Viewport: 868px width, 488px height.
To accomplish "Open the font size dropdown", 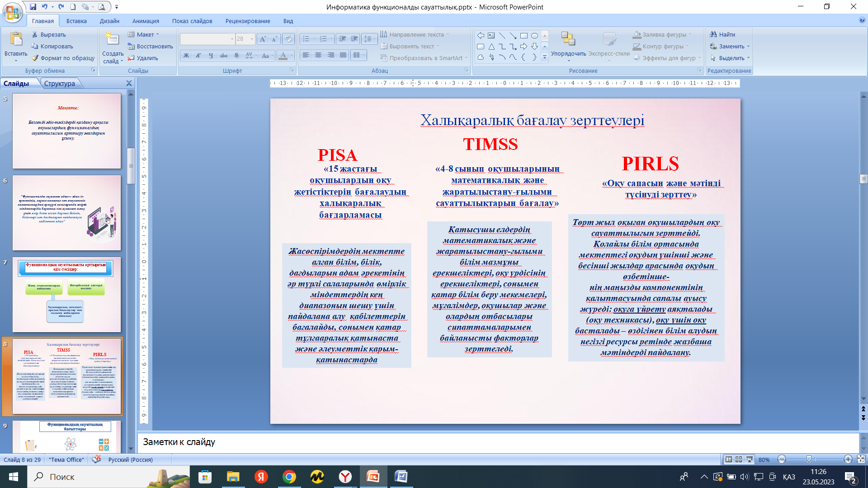I will (x=251, y=39).
